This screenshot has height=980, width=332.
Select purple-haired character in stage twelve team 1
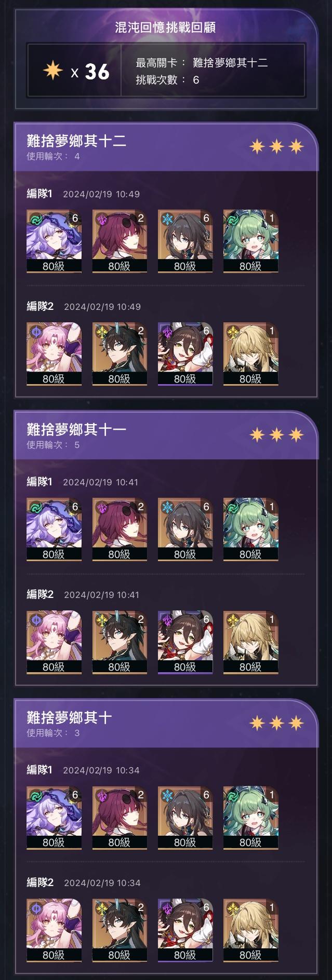(x=54, y=241)
